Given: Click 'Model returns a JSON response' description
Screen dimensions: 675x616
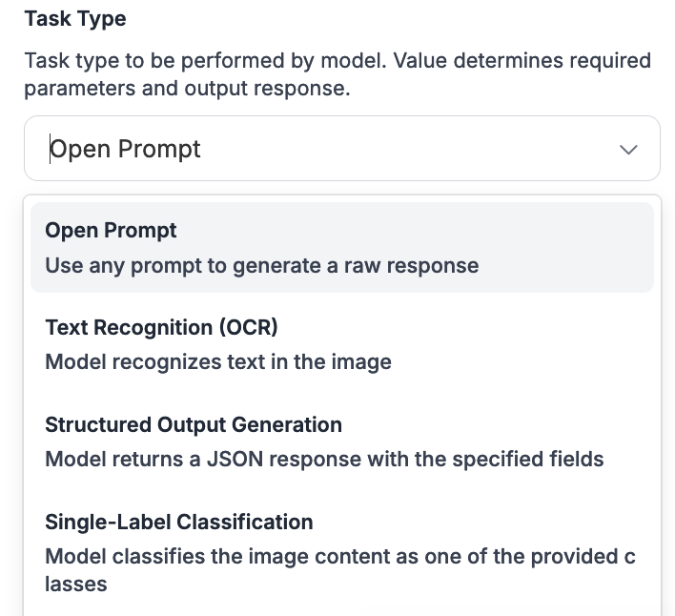Looking at the screenshot, I should pos(324,460).
